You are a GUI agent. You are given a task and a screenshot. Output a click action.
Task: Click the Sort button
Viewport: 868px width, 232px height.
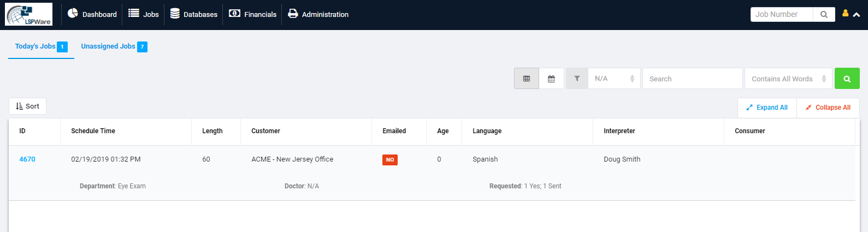pyautogui.click(x=27, y=106)
